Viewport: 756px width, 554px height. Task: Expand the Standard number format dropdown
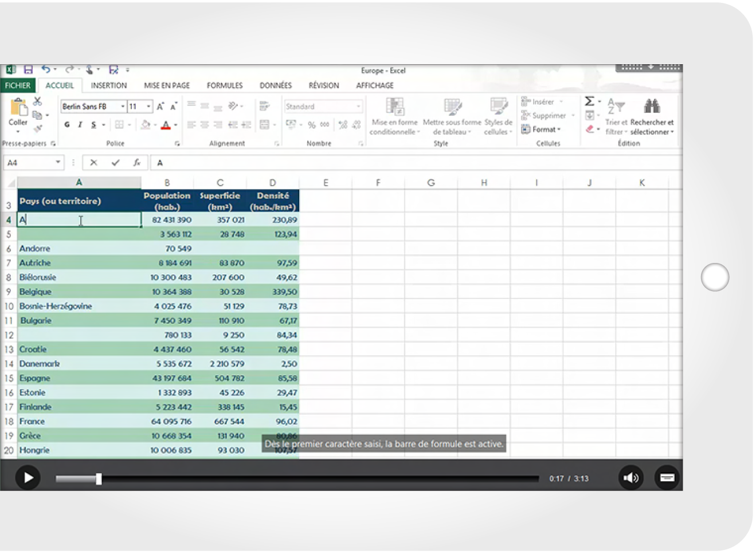[x=358, y=107]
